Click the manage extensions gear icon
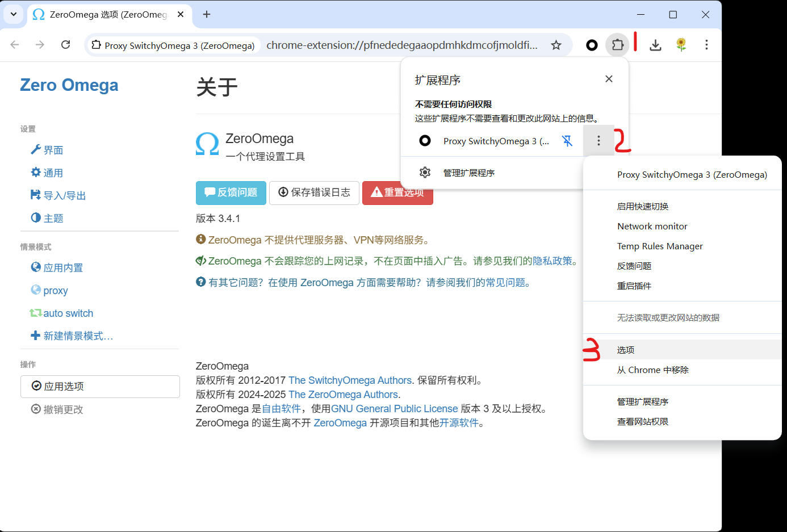This screenshot has height=532, width=787. coord(425,173)
